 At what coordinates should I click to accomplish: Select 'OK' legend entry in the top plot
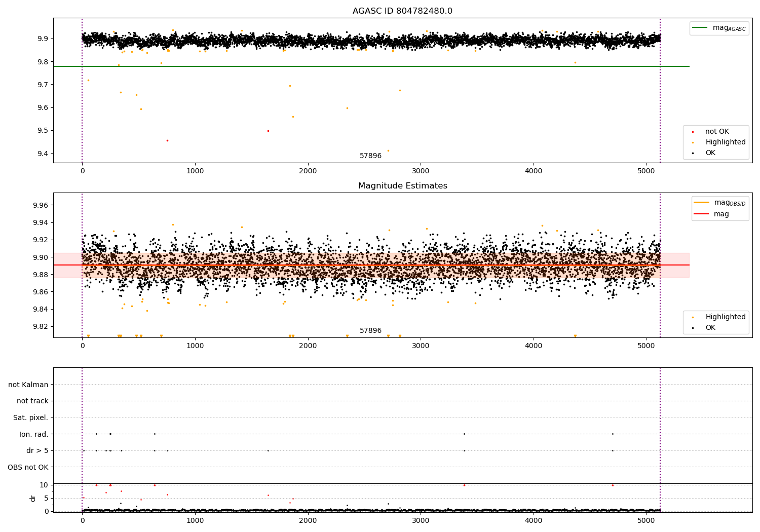704,153
